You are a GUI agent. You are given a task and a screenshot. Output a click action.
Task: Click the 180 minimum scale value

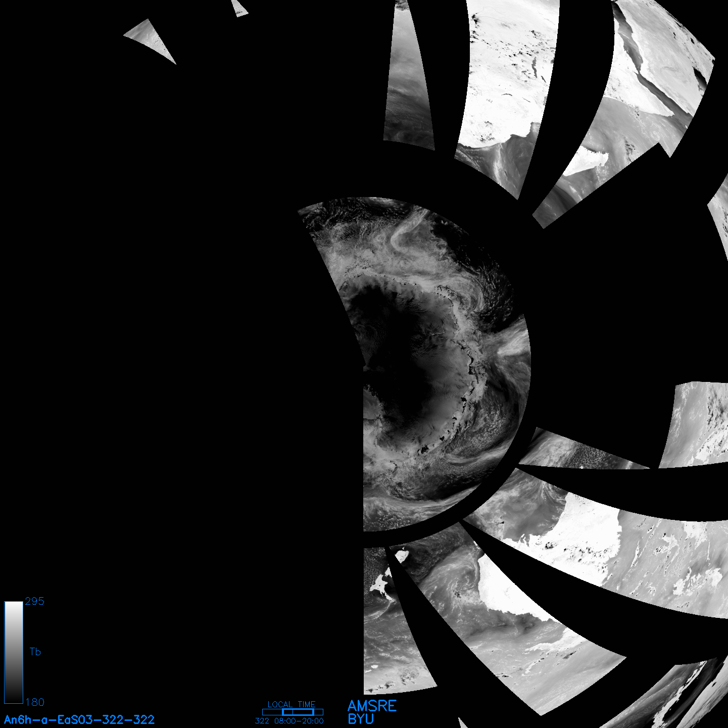pyautogui.click(x=35, y=702)
